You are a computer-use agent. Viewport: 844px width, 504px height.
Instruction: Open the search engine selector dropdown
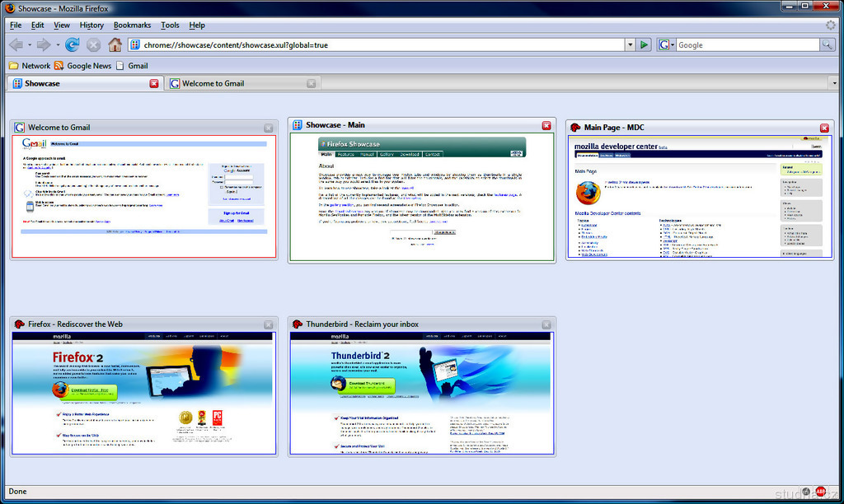point(667,44)
